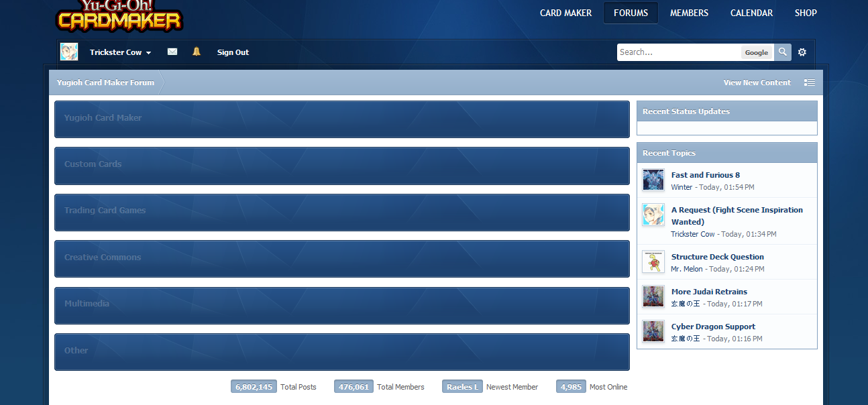
Task: Click the Today, 01:24 PM timestamp
Action: (x=737, y=269)
